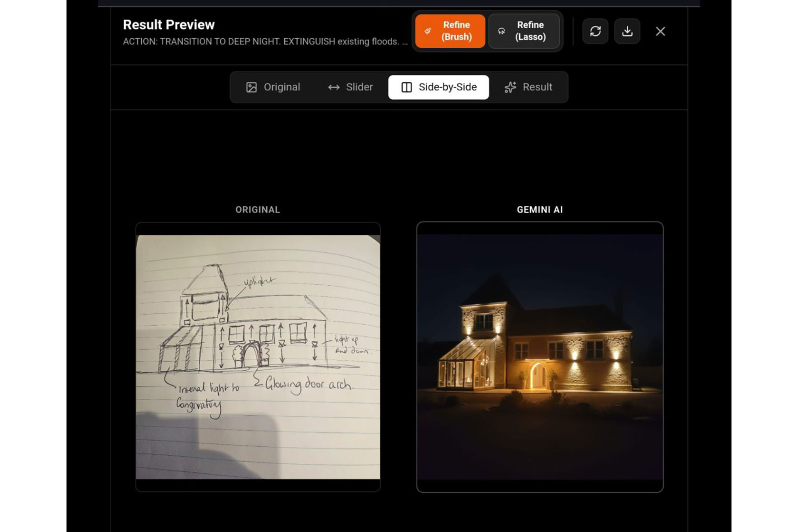The width and height of the screenshot is (798, 532).
Task: Click the columns icon beside Side-by-Side
Action: (406, 87)
